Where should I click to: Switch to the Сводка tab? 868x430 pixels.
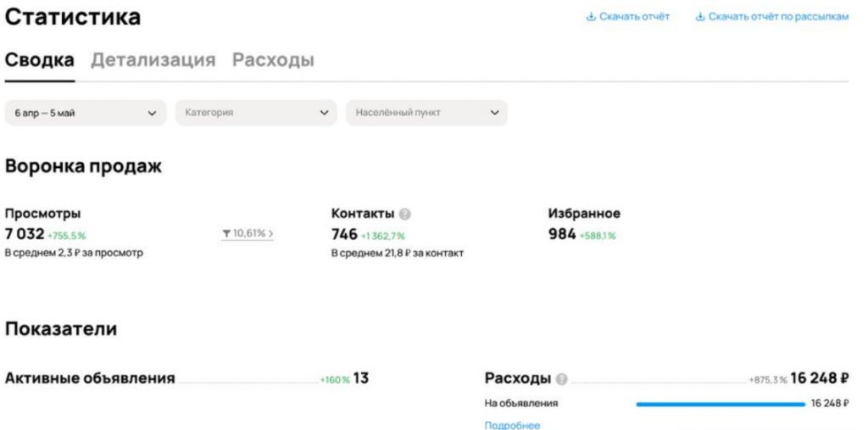tap(39, 60)
